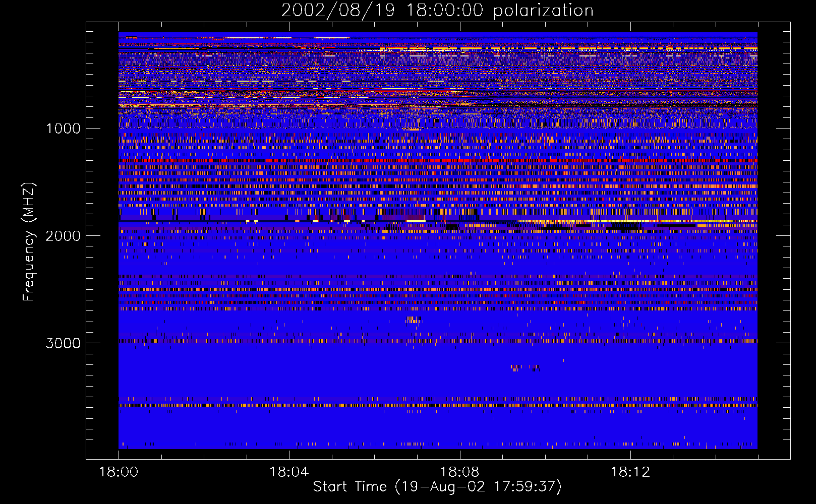The height and width of the screenshot is (504, 816).
Task: Click the 18:00 time tick label
Action: 119,472
